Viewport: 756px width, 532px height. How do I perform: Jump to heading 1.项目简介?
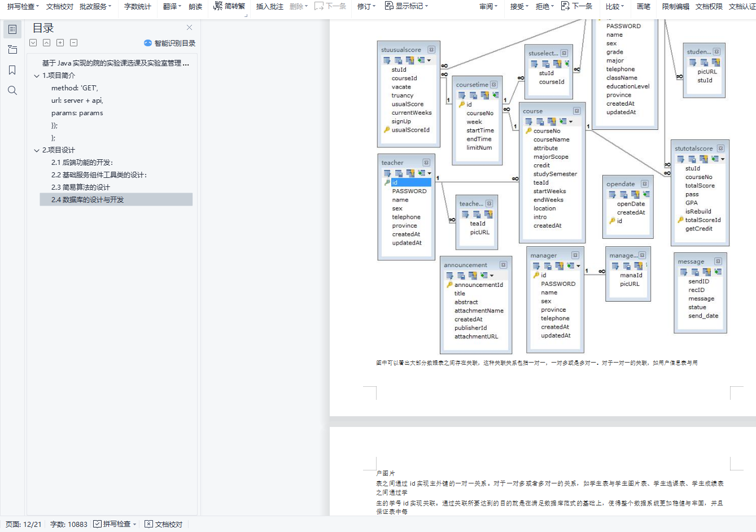(59, 76)
